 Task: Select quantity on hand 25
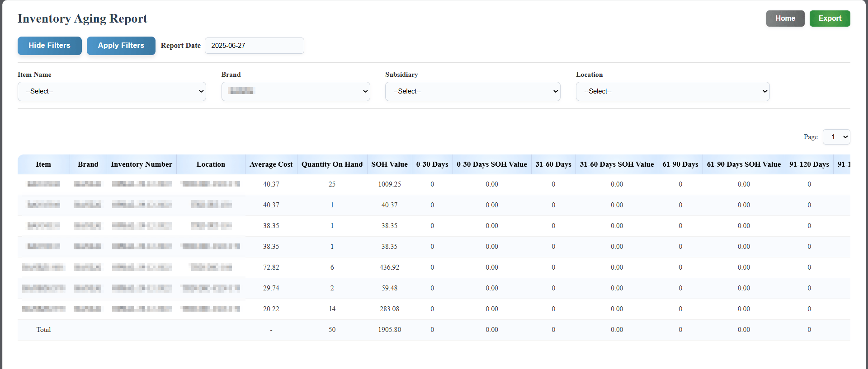(x=332, y=184)
